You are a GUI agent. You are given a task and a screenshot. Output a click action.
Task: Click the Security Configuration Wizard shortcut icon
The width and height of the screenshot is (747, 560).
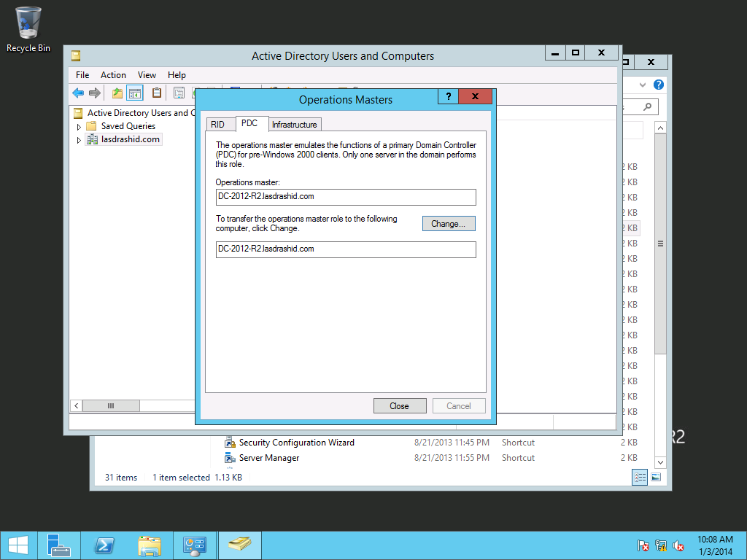coord(230,443)
